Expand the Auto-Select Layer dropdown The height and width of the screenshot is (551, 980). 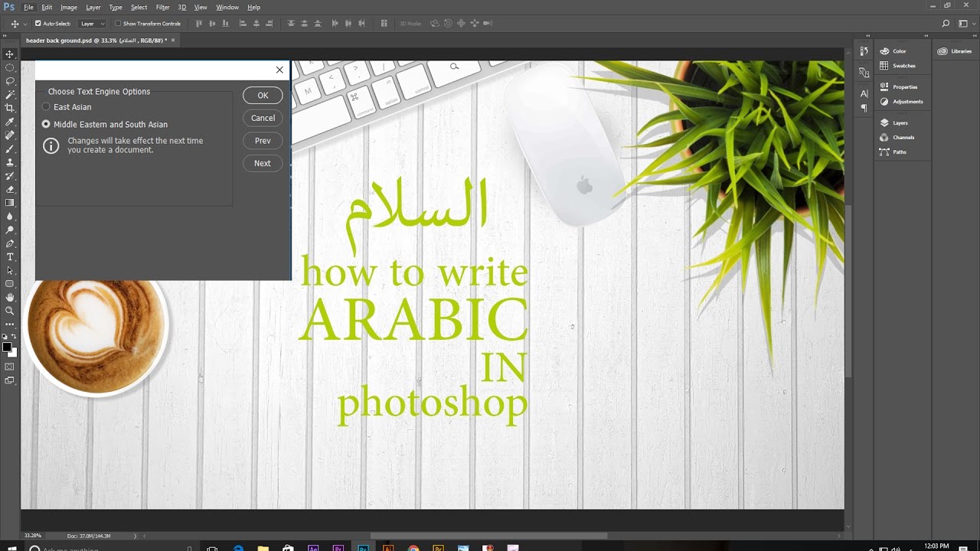pyautogui.click(x=93, y=24)
